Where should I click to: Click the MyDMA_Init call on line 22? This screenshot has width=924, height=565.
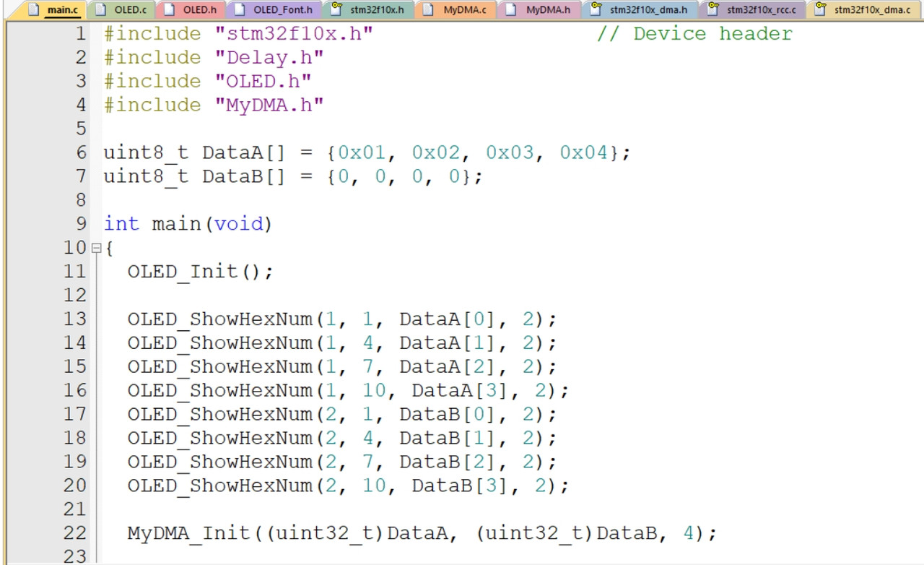pos(422,533)
